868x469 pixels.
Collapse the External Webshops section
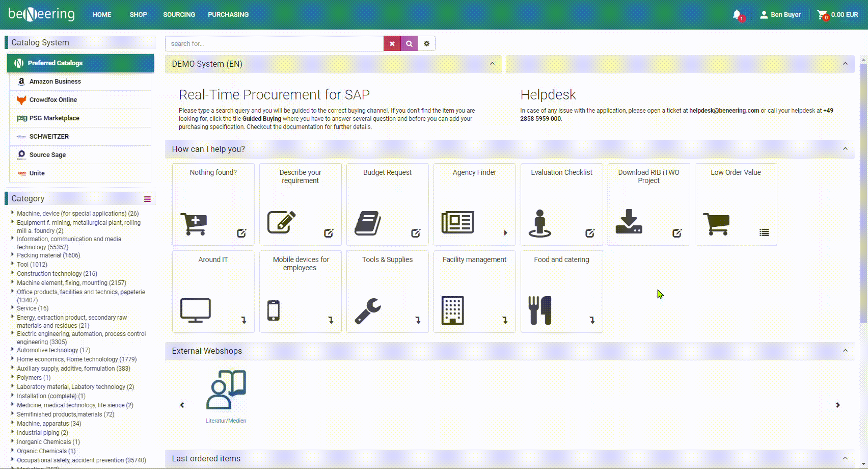(x=845, y=351)
